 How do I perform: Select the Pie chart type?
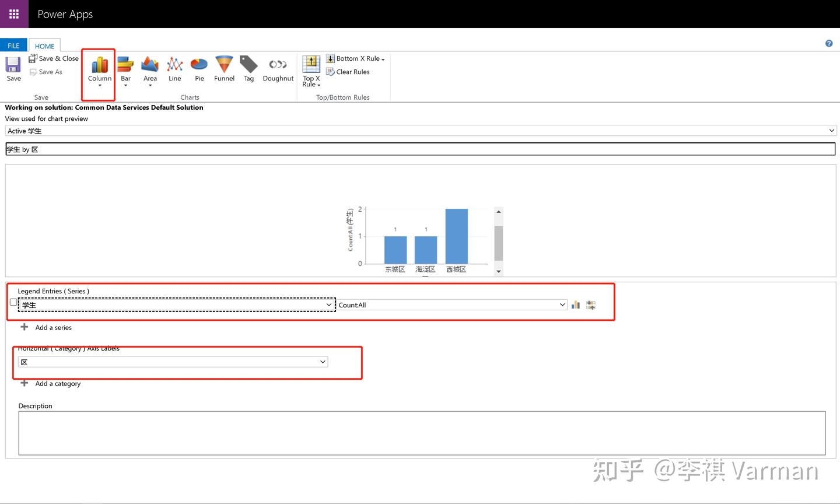[x=199, y=69]
